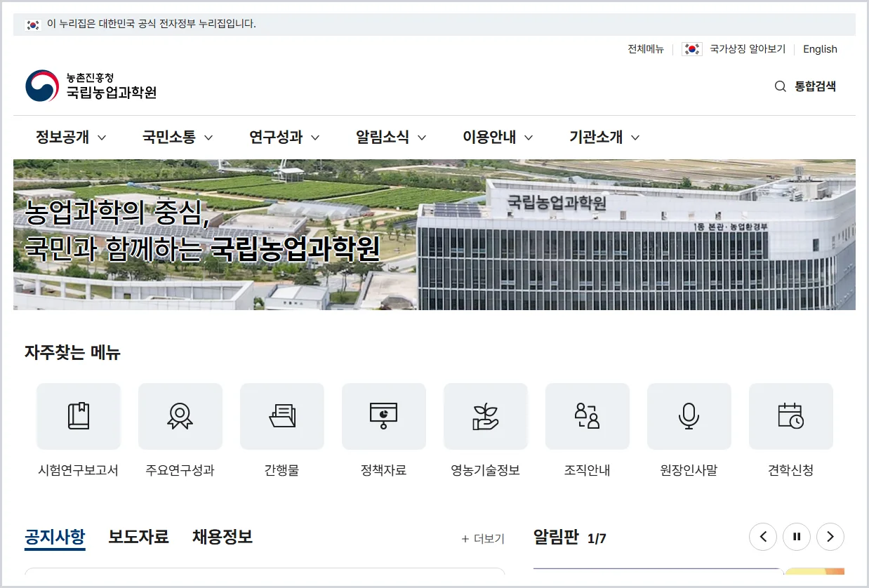Click the 정책자료 label

(x=384, y=471)
